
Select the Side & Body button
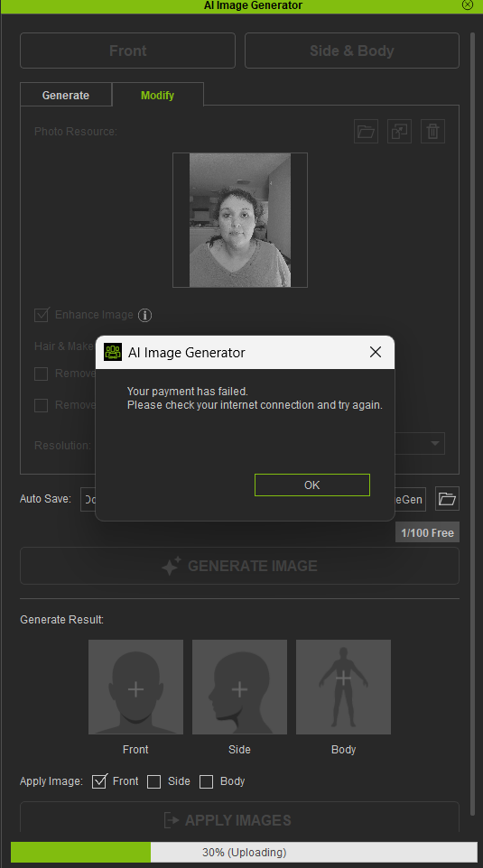[x=352, y=51]
